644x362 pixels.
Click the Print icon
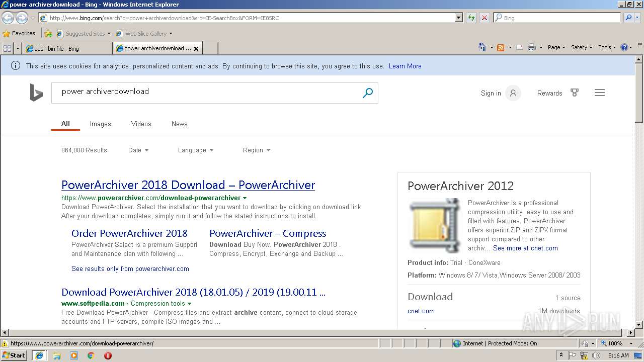coord(532,47)
